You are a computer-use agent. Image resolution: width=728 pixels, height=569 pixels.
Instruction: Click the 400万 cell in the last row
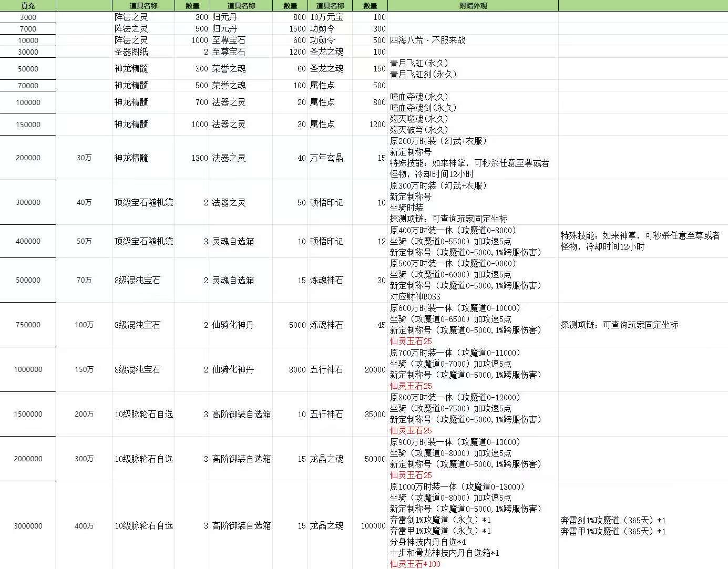pyautogui.click(x=84, y=525)
